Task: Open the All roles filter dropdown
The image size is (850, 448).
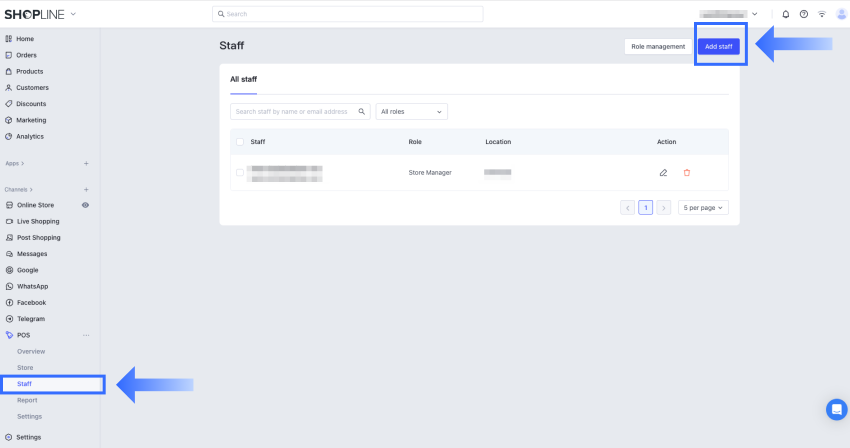Action: (411, 112)
